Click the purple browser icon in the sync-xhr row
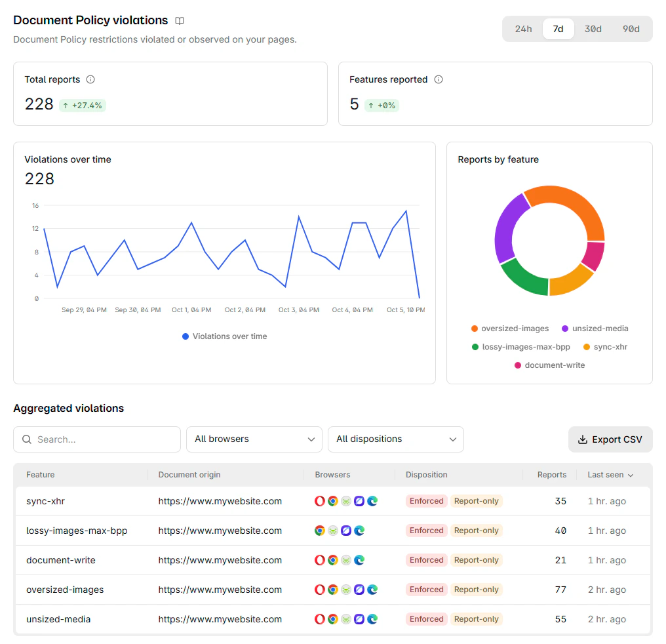Image resolution: width=666 pixels, height=644 pixels. 359,501
